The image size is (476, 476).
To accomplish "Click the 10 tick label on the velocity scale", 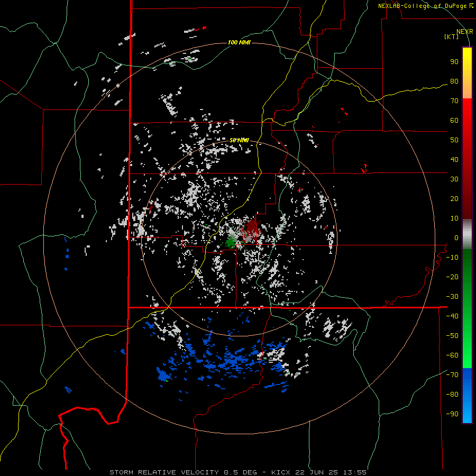I will point(454,218).
